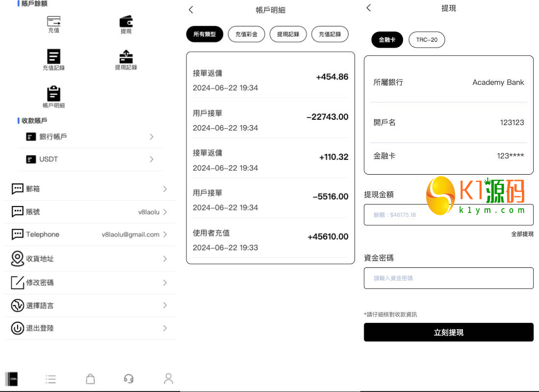The height and width of the screenshot is (392, 539).
Task: Focus the 資金密碼 password input field
Action: tap(449, 278)
